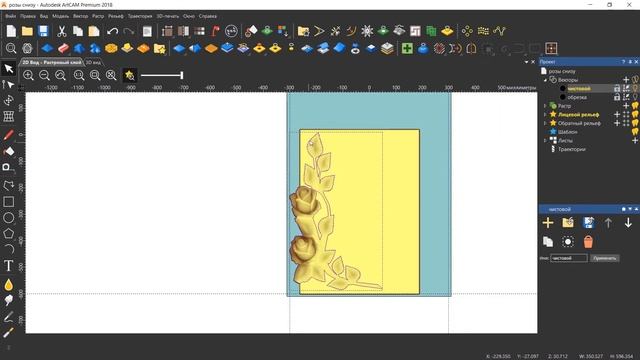The image size is (640, 360).
Task: Toggle all Векторы layers visibility bulb
Action: [x=636, y=80]
